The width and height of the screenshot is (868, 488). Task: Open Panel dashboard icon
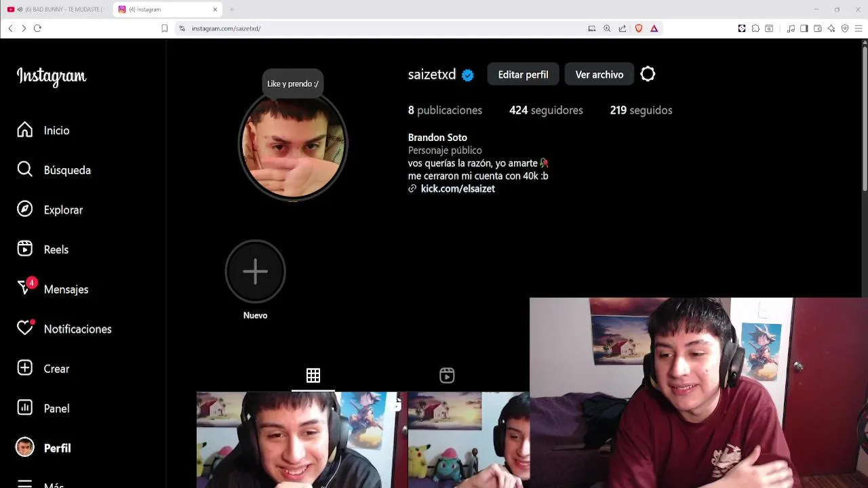point(25,408)
